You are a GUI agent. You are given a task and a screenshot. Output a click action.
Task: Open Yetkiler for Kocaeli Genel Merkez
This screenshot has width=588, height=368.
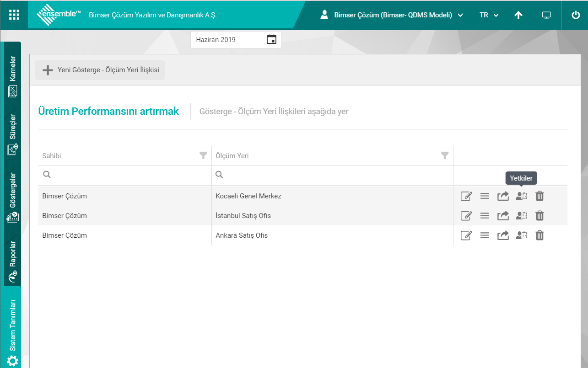click(x=521, y=196)
